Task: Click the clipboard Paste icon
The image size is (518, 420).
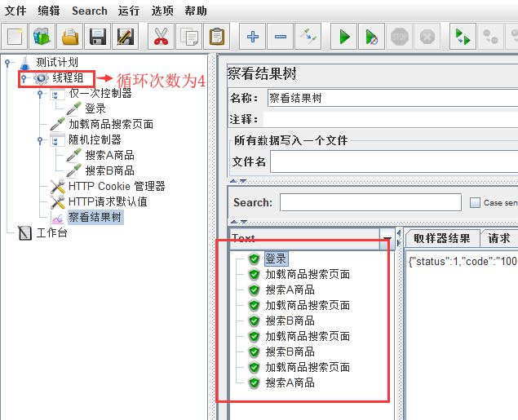Action: [216, 37]
